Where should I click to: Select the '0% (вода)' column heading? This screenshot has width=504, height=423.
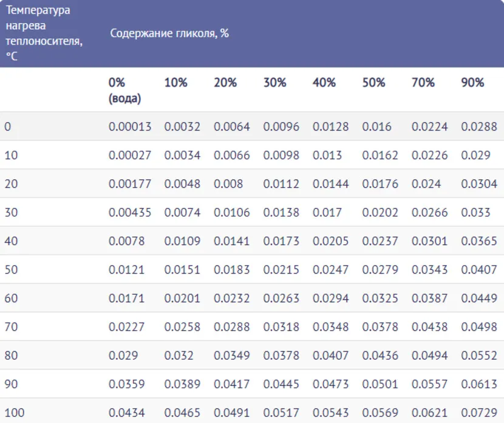(124, 90)
